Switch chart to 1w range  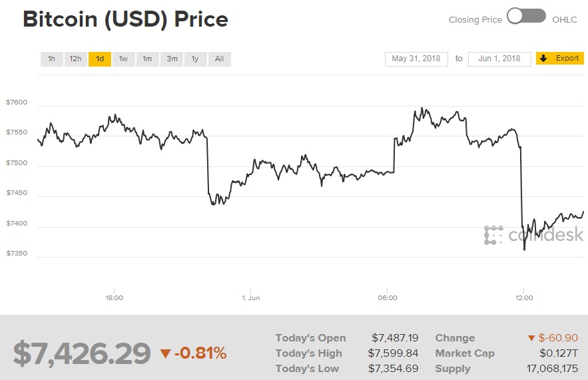[x=124, y=59]
